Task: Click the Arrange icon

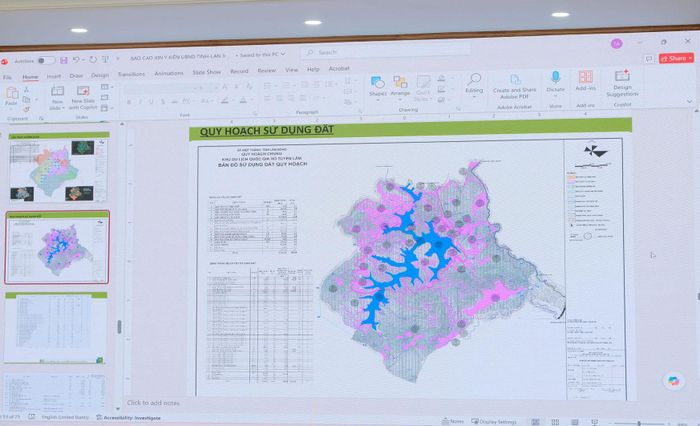Action: 400,82
